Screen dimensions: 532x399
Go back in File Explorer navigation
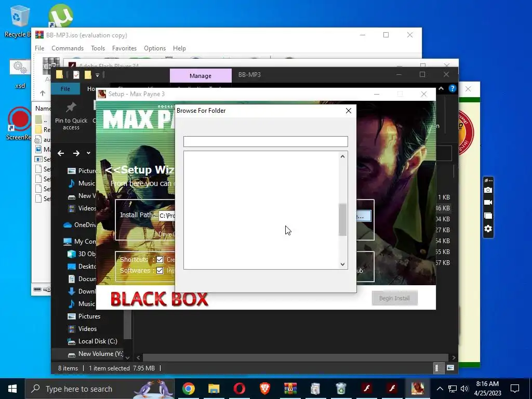click(x=61, y=153)
